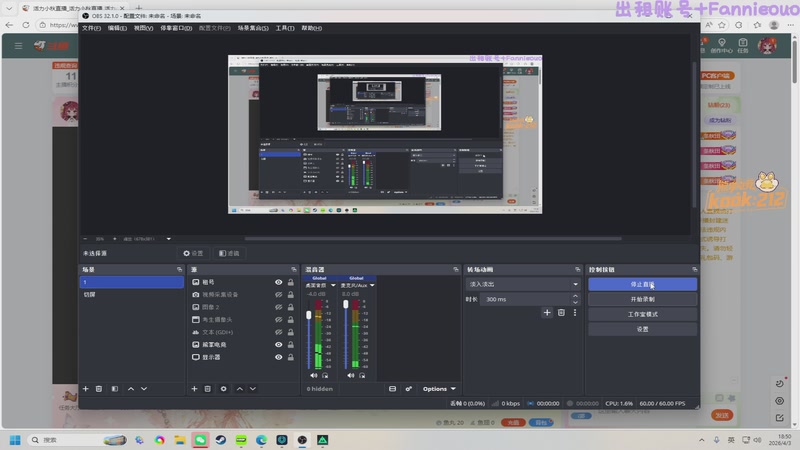The image size is (800, 450).
Task: Switch mixer layout icon beside Options
Action: (x=392, y=389)
